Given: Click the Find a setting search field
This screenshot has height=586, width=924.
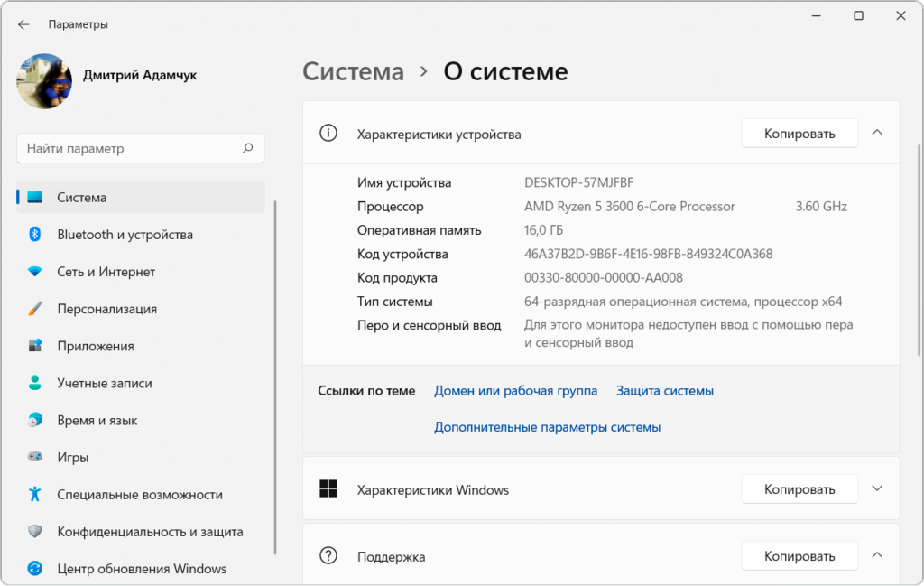Looking at the screenshot, I should pos(131,148).
